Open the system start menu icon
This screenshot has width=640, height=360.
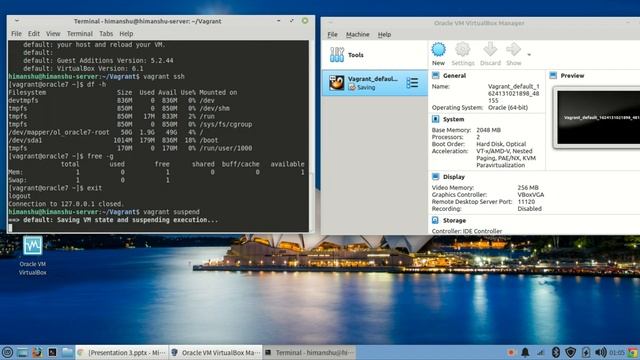(7, 352)
